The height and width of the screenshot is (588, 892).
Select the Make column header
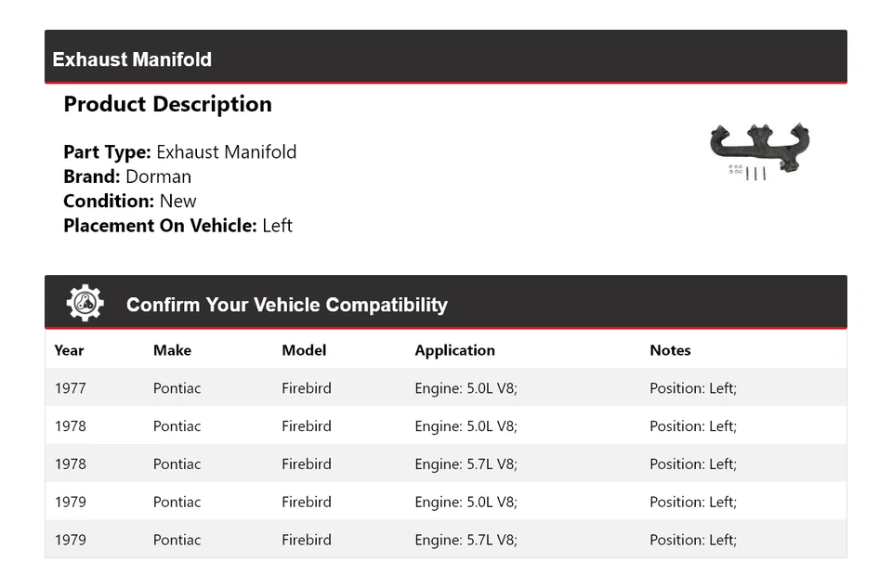[x=172, y=350]
